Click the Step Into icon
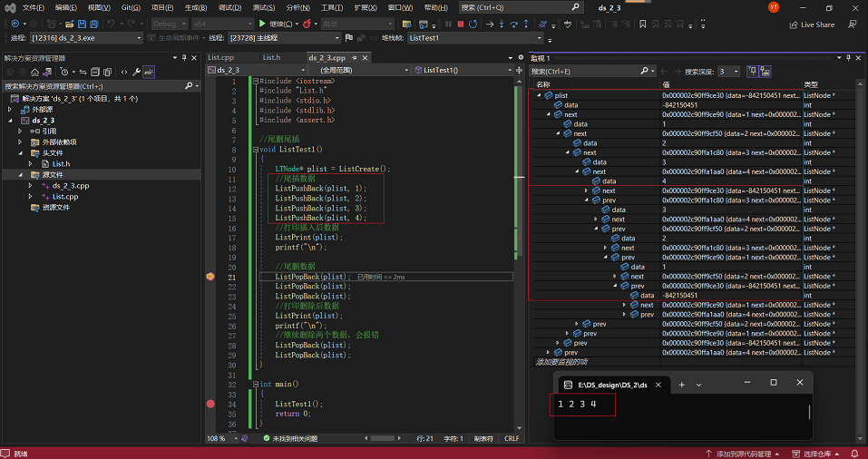The height and width of the screenshot is (459, 868). pyautogui.click(x=502, y=24)
